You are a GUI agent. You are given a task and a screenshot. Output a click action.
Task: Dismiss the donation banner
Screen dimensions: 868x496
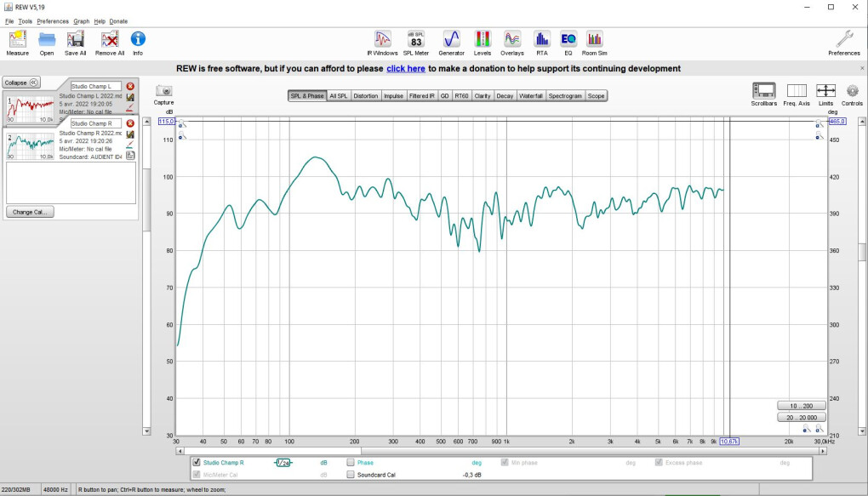862,68
